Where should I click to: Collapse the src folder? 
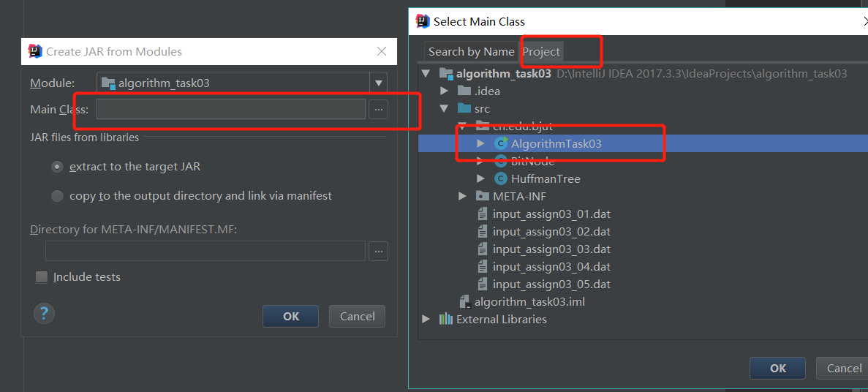click(x=444, y=108)
